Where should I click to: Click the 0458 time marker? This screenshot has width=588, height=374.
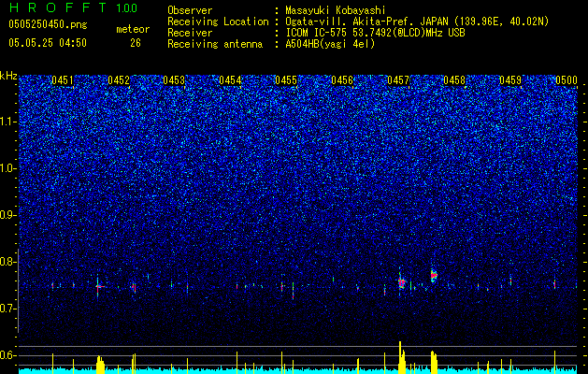(x=454, y=80)
